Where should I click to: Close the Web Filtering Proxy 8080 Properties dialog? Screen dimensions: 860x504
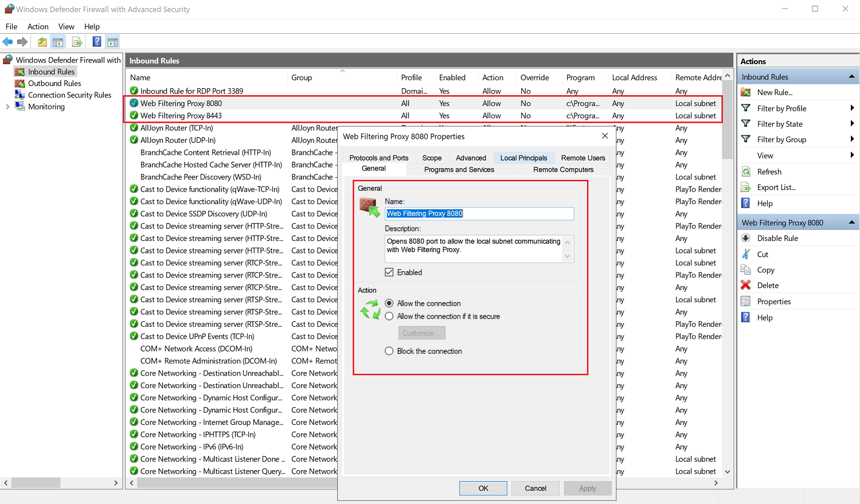tap(605, 136)
